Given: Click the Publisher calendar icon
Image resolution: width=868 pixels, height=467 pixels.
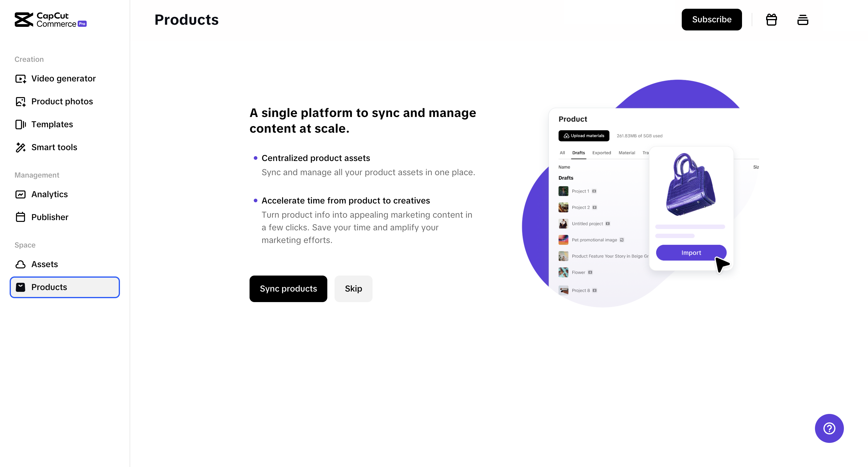Looking at the screenshot, I should tap(20, 217).
